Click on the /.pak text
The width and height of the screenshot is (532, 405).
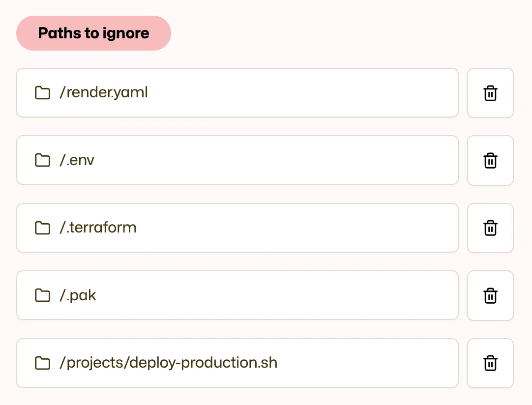pos(78,295)
